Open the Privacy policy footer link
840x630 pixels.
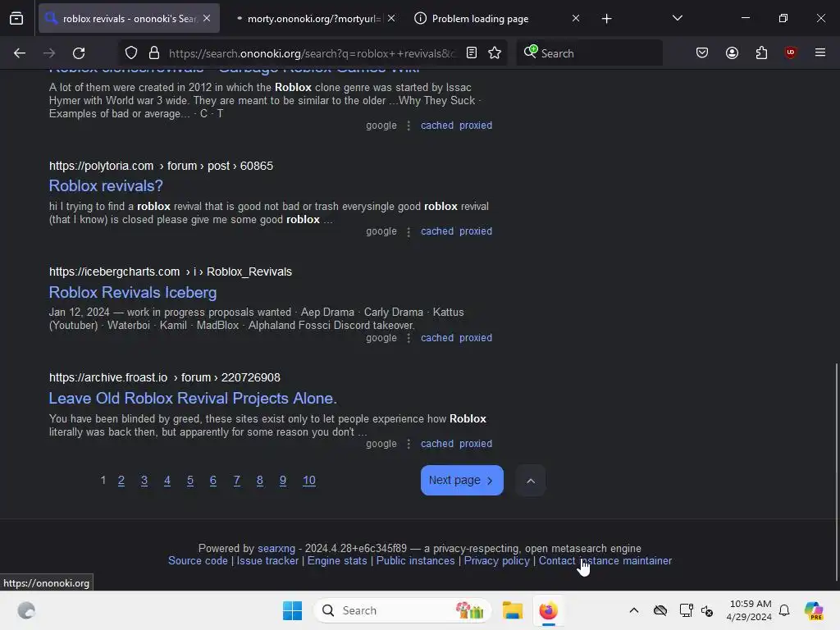496,560
